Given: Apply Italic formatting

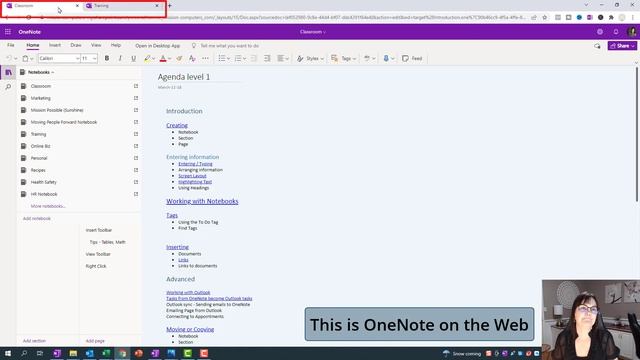Looking at the screenshot, I should [x=120, y=58].
